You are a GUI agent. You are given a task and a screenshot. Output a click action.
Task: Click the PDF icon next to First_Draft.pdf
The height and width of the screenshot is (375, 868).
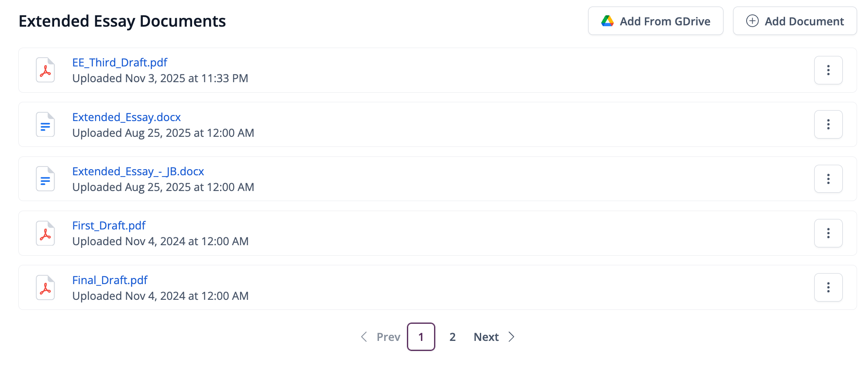(x=45, y=233)
